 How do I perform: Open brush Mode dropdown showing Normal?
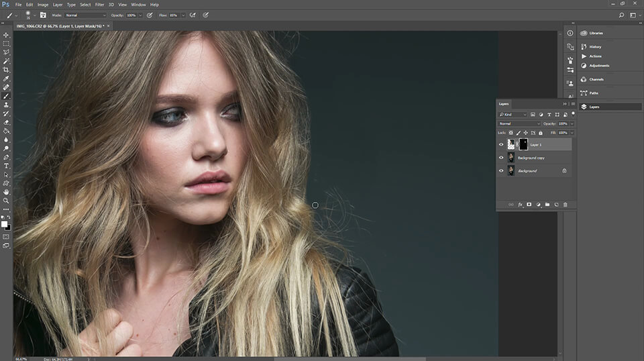(85, 15)
